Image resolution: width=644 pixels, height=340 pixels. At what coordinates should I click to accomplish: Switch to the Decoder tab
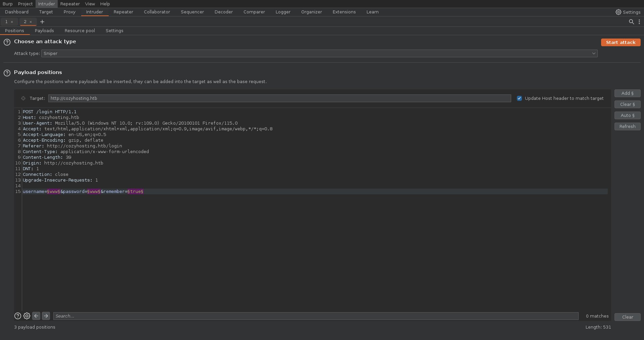tap(224, 12)
